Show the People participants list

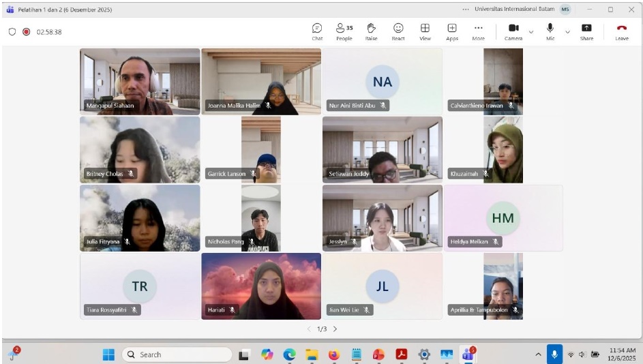344,31
